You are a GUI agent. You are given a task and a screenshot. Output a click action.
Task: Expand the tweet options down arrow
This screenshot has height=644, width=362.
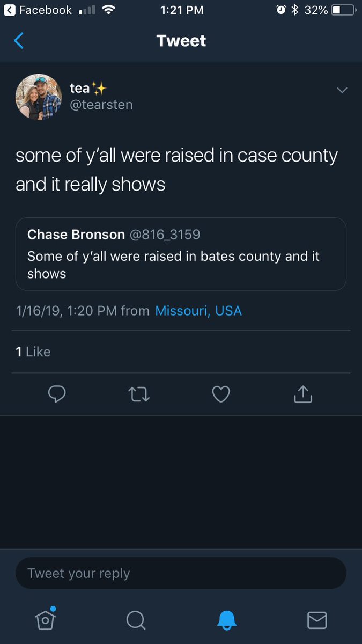(342, 90)
